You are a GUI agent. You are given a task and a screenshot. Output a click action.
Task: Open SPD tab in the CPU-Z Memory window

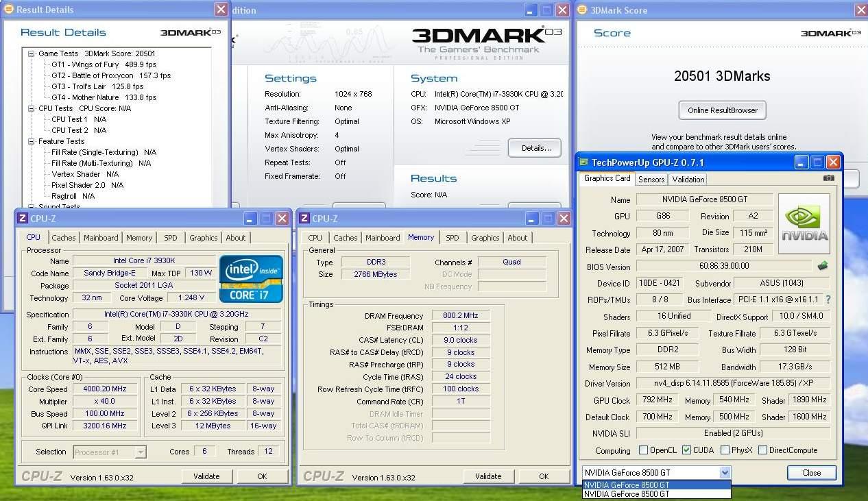[x=453, y=238]
